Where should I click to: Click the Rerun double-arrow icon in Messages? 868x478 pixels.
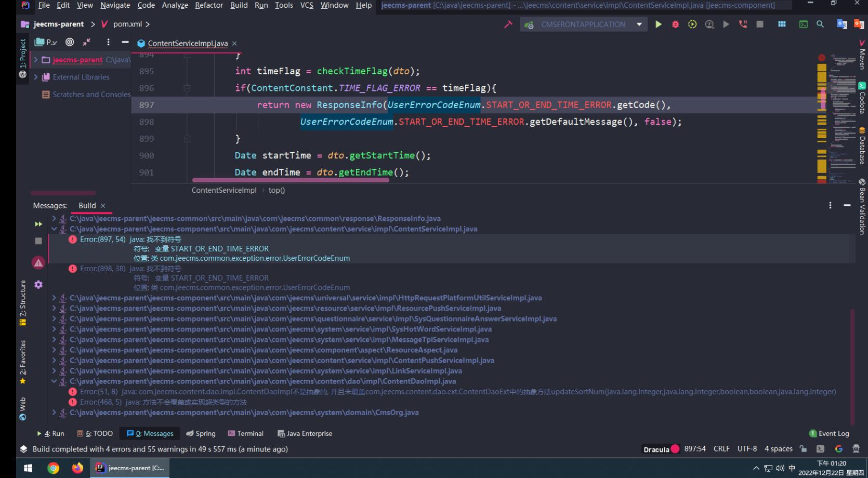(x=38, y=224)
